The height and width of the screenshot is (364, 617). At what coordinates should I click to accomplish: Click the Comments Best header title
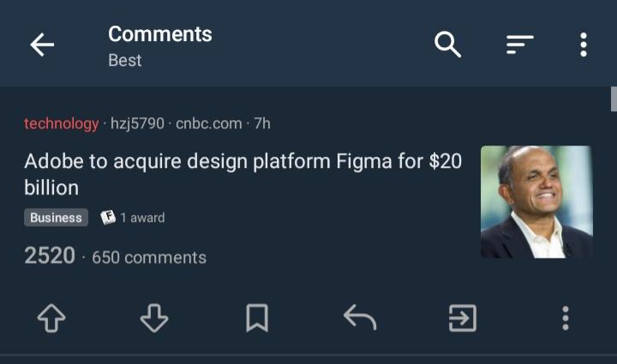(159, 45)
